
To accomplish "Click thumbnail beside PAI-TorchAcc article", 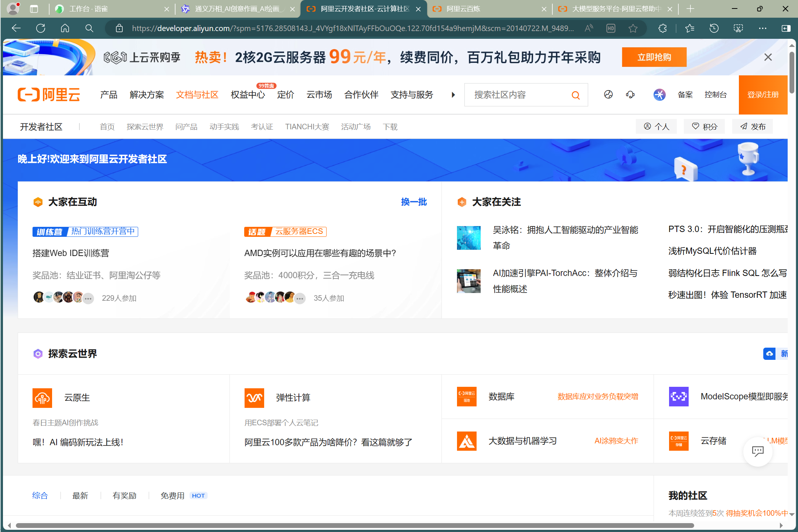I will pyautogui.click(x=469, y=281).
